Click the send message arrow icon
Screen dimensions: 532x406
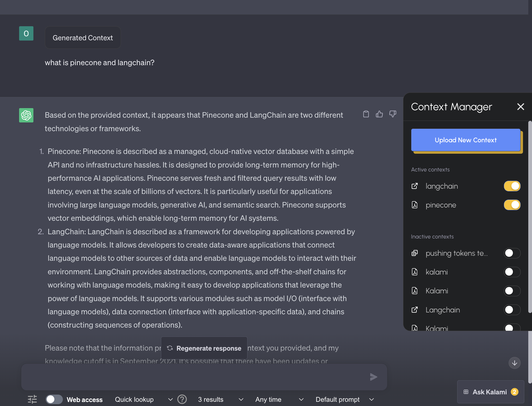pyautogui.click(x=373, y=377)
